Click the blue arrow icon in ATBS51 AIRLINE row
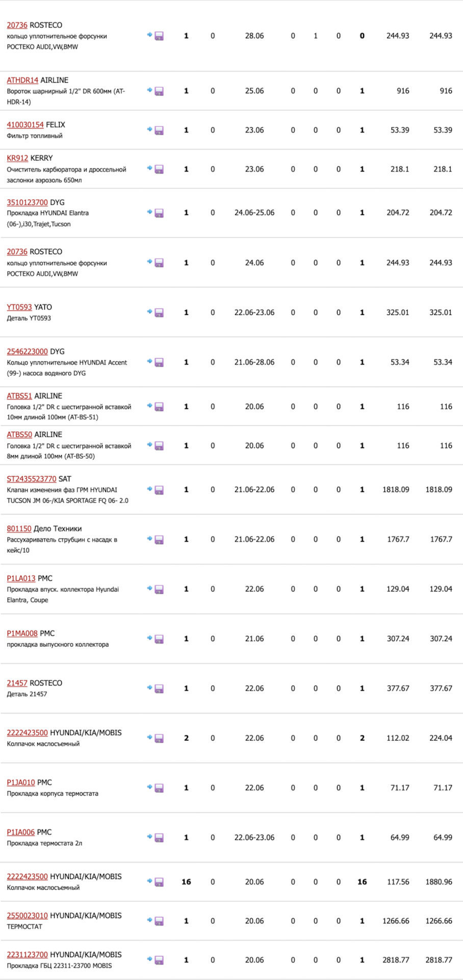This screenshot has height=980, width=463. 149,406
